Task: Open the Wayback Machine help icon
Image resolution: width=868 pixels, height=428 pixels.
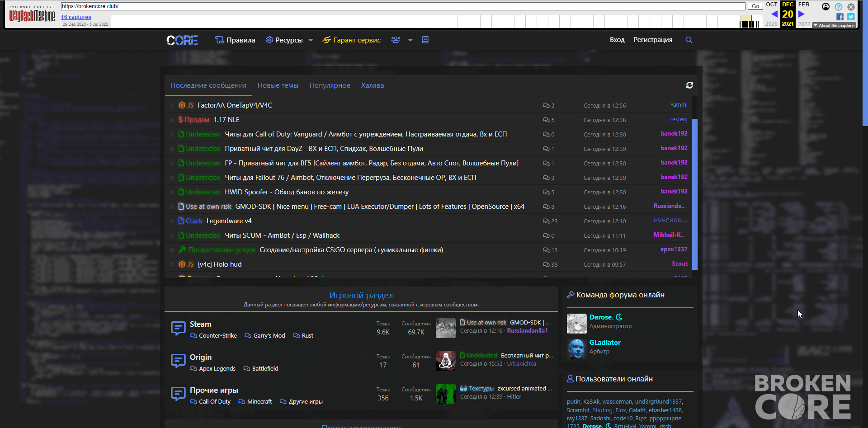Action: click(x=839, y=7)
